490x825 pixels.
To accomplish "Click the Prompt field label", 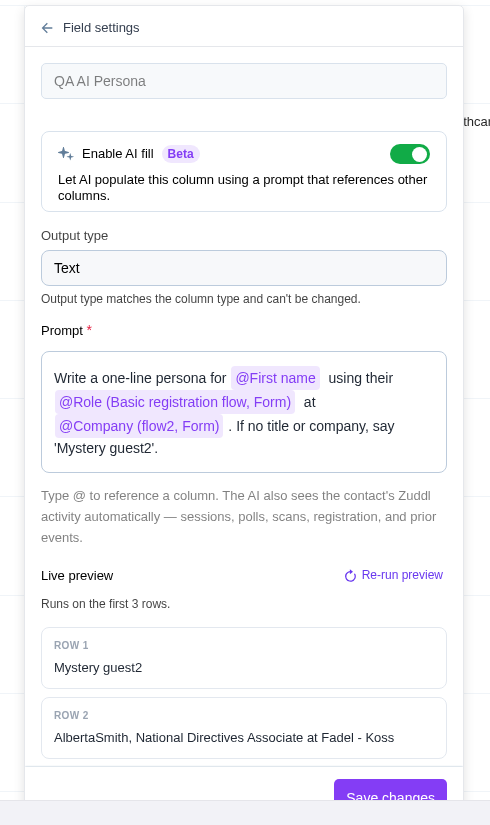I will click(x=62, y=330).
